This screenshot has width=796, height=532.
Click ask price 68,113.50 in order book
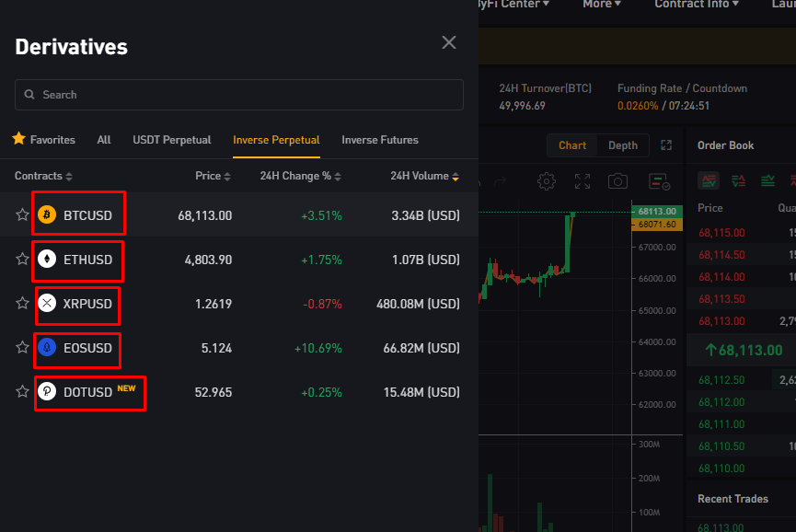[721, 299]
